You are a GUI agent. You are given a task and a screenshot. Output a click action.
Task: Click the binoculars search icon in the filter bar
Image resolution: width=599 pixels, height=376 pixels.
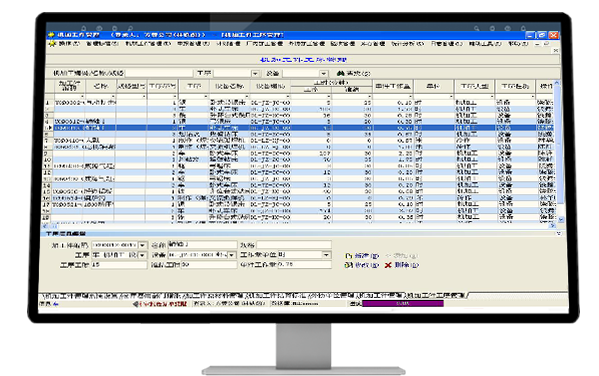[x=340, y=73]
